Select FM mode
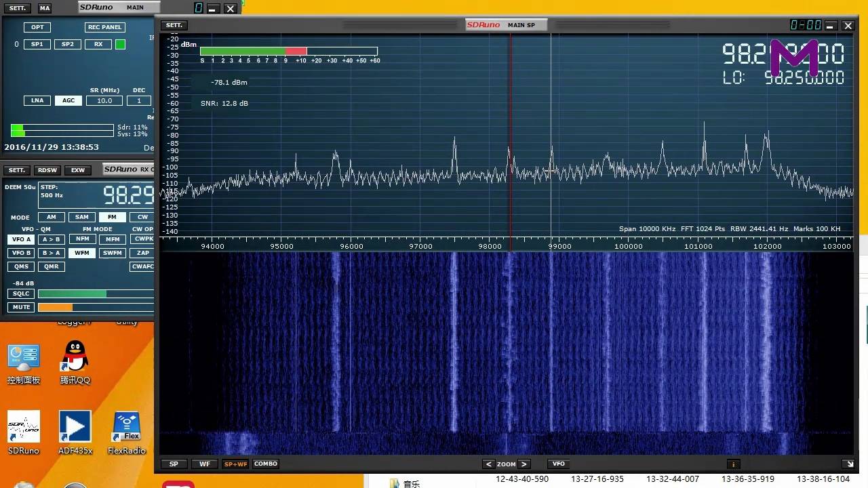Image resolution: width=868 pixels, height=488 pixels. pyautogui.click(x=112, y=217)
